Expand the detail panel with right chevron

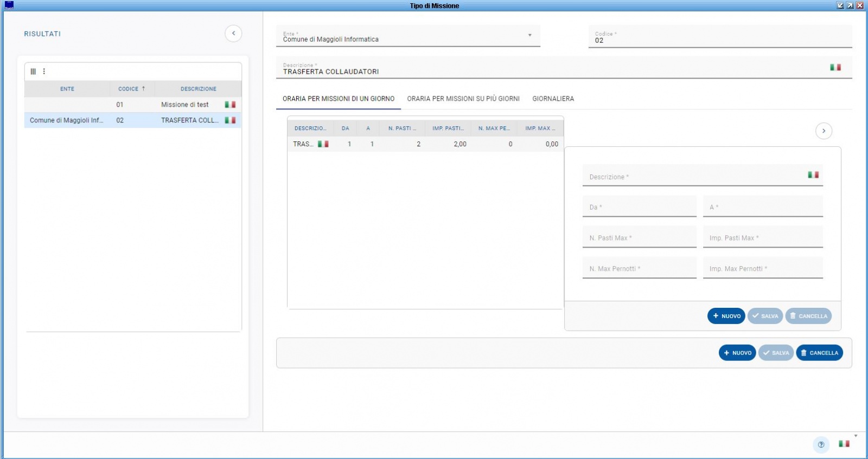(x=824, y=131)
